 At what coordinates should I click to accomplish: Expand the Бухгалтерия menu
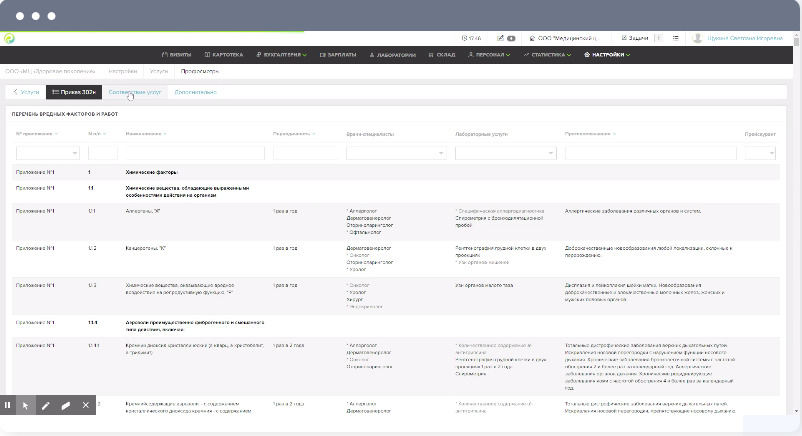281,55
